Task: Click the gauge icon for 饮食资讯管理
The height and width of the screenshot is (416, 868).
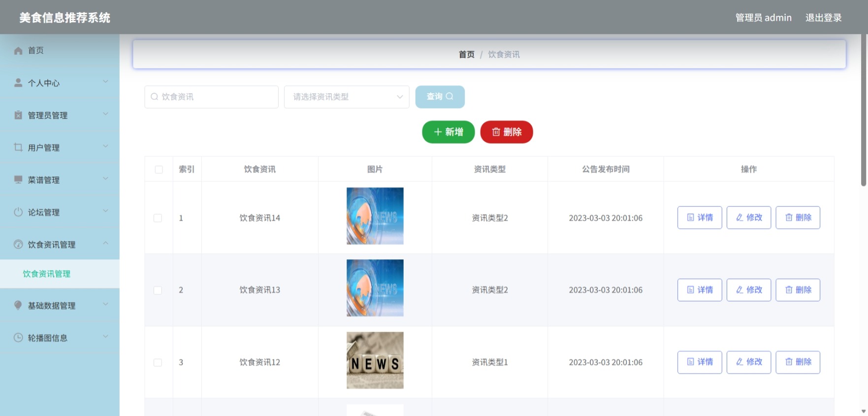Action: (x=18, y=244)
